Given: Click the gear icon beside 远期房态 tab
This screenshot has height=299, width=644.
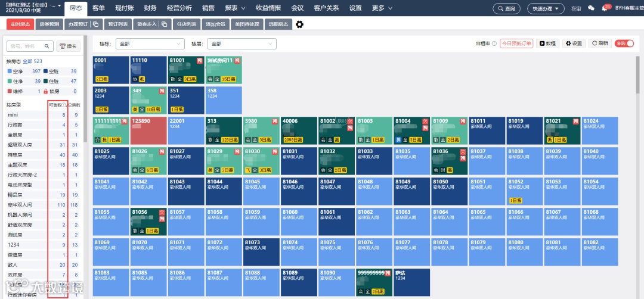Looking at the screenshot, I should click(300, 24).
